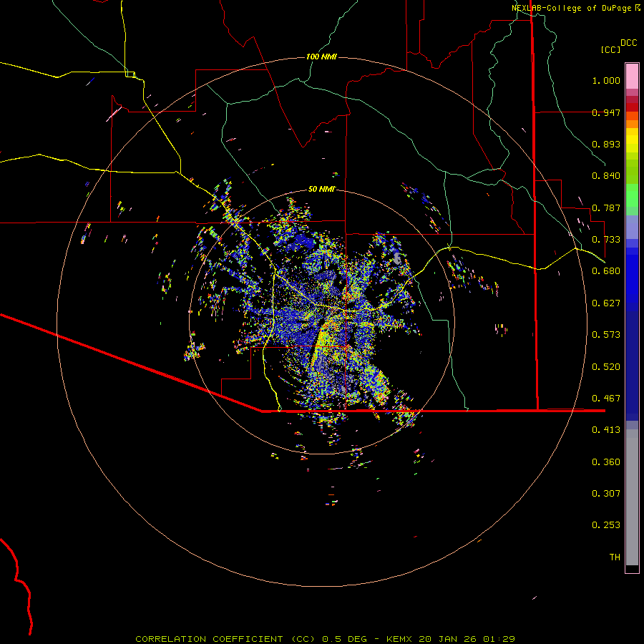Screen dimensions: 644x644
Task: Click the 0.360 legend value
Action: point(606,462)
